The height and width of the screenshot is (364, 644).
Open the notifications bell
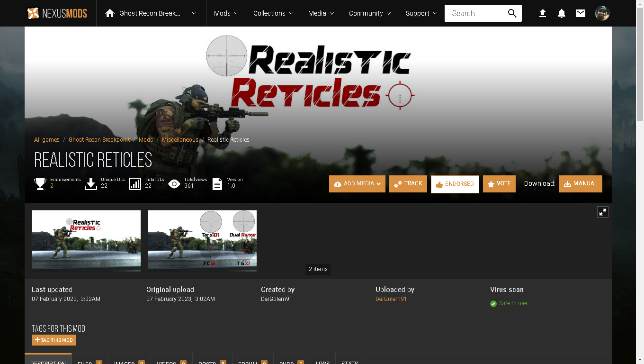[x=562, y=13]
